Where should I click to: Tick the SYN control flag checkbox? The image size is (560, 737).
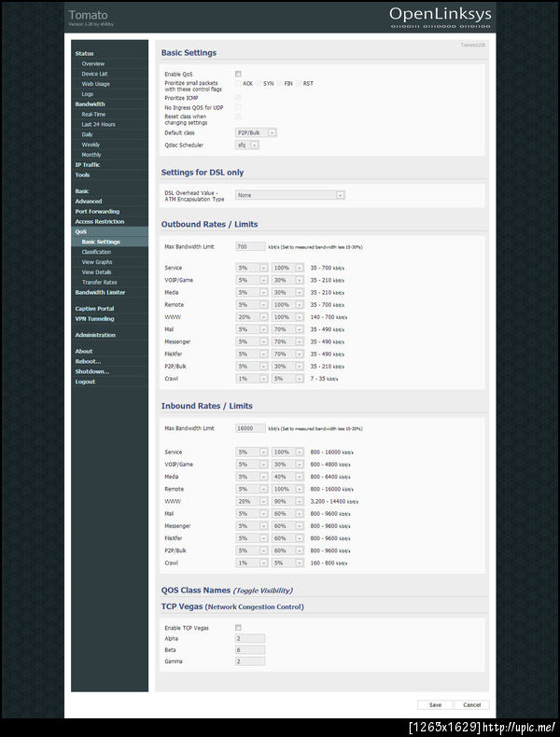tap(259, 83)
